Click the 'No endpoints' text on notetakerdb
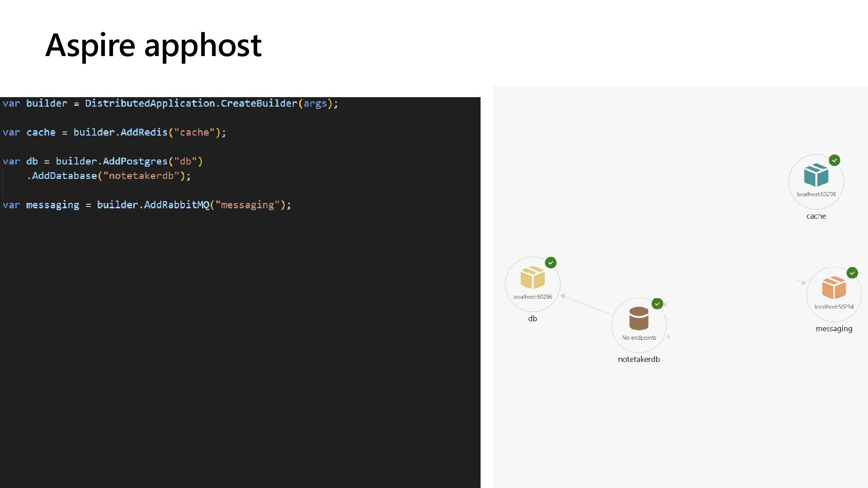This screenshot has width=868, height=488. pos(639,338)
